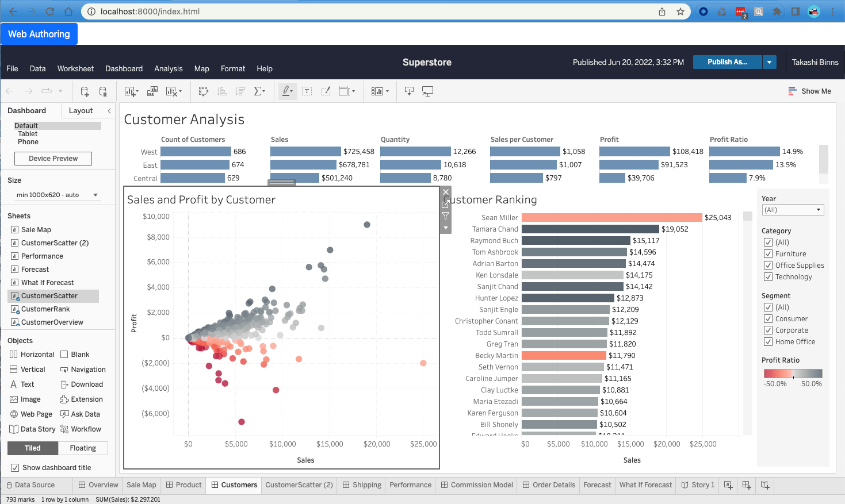Click the New Data Source toolbar icon
Viewport: 845px width, 504px height.
pos(85,91)
